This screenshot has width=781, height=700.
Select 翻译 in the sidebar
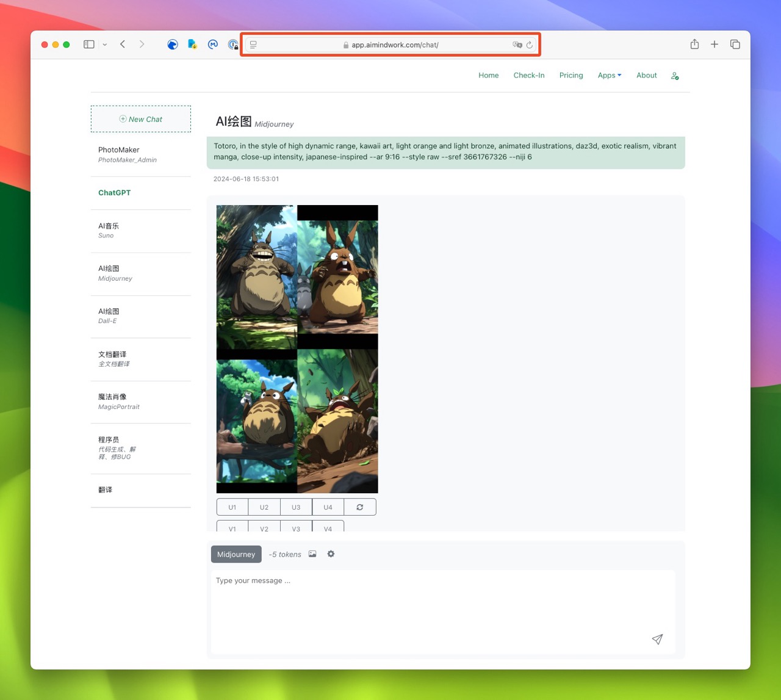click(x=141, y=490)
